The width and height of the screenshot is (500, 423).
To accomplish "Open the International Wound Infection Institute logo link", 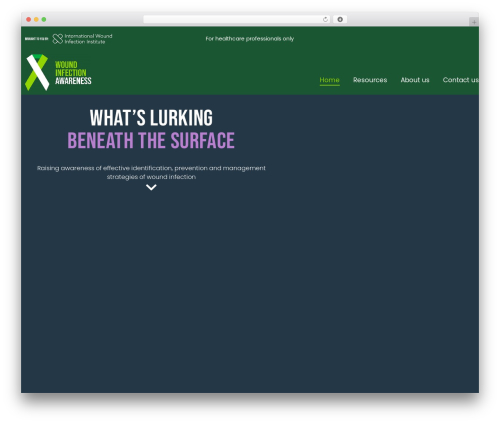I will tap(82, 39).
